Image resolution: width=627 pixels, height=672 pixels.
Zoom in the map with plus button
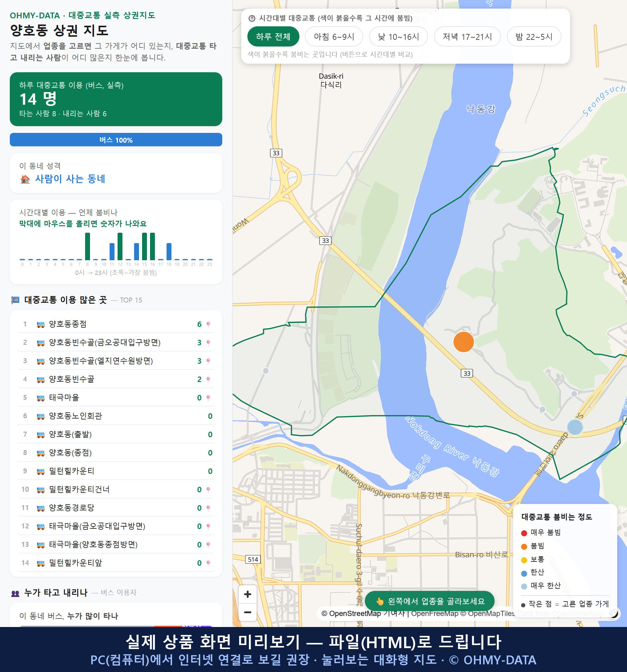[x=247, y=594]
